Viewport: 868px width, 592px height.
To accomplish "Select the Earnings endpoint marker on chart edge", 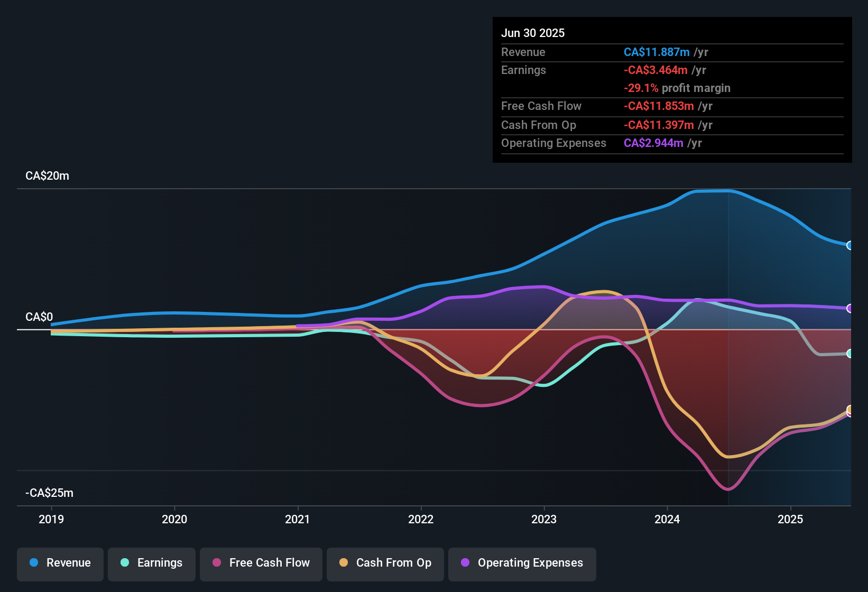I will click(x=850, y=353).
